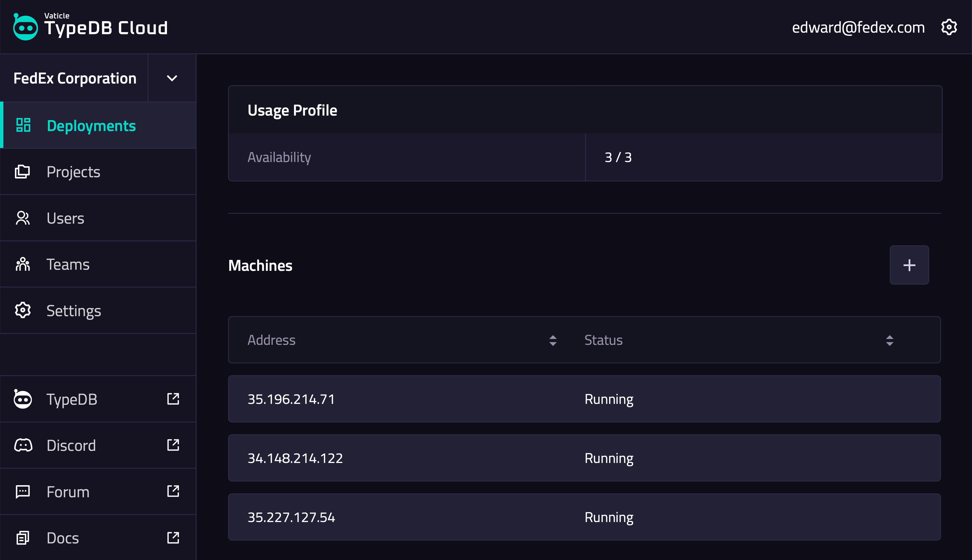The width and height of the screenshot is (972, 560).
Task: Click the FedEx Corporation organization name
Action: [x=75, y=78]
